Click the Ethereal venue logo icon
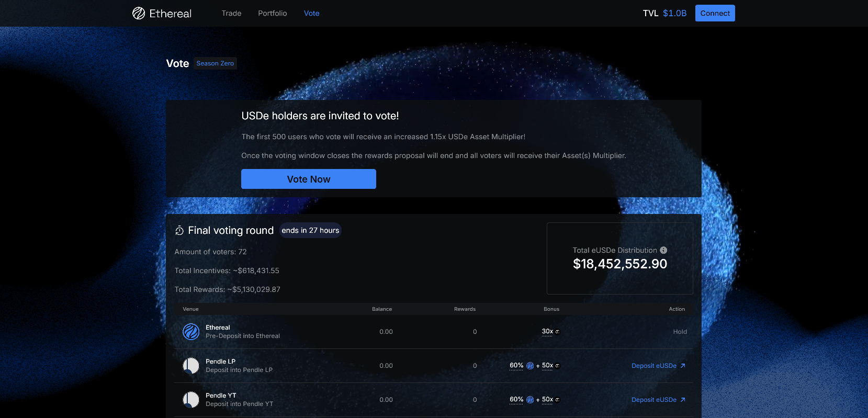868x418 pixels. coord(191,332)
